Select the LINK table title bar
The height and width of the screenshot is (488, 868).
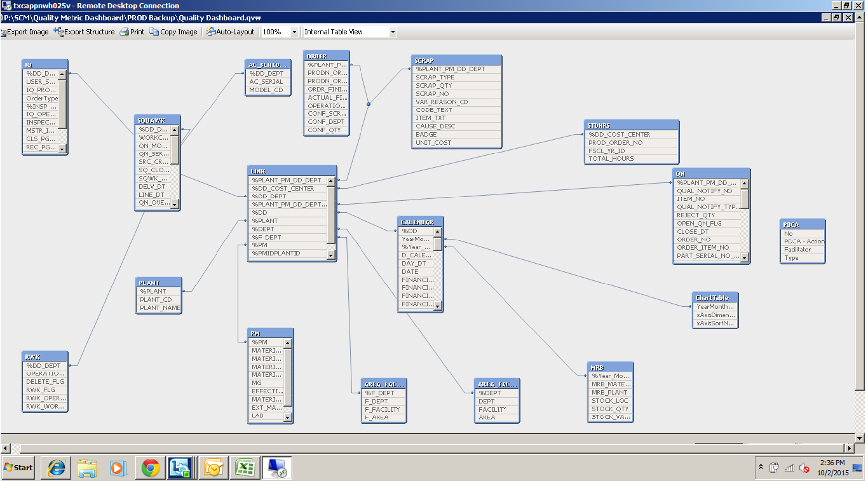click(x=292, y=172)
